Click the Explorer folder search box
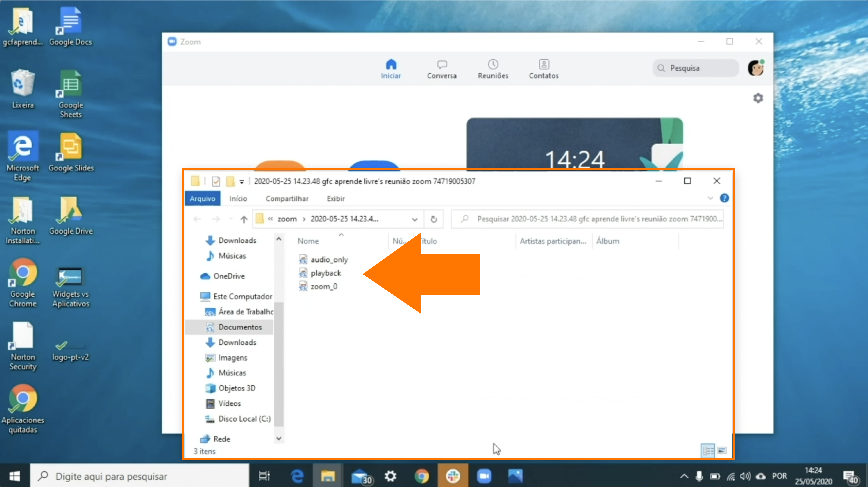Viewport: 868px width, 487px height. [587, 219]
